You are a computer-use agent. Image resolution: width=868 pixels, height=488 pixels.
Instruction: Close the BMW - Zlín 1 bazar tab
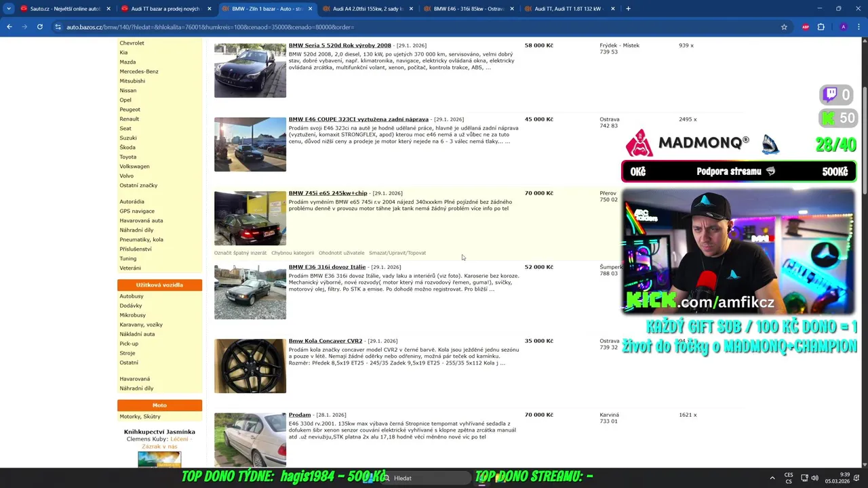pos(310,9)
